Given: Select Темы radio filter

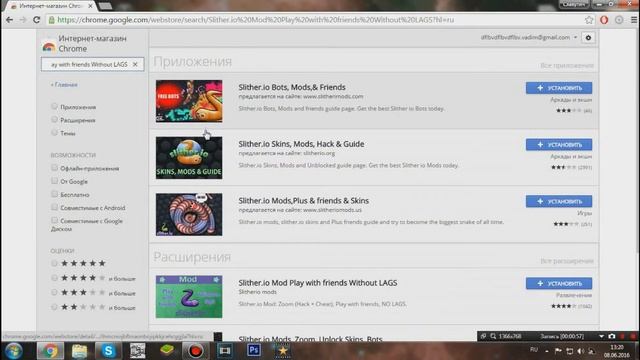Looking at the screenshot, I should 54,133.
